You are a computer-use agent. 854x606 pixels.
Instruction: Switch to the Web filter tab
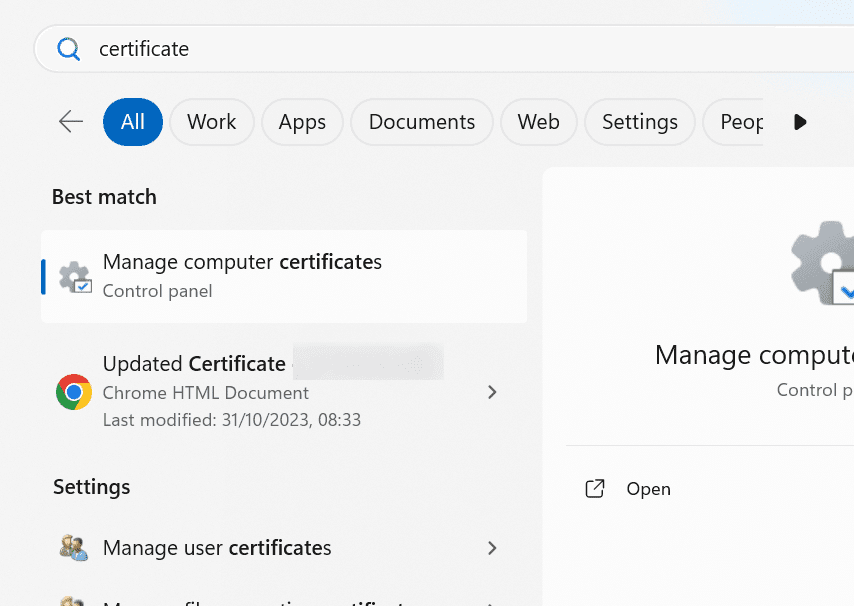point(539,122)
